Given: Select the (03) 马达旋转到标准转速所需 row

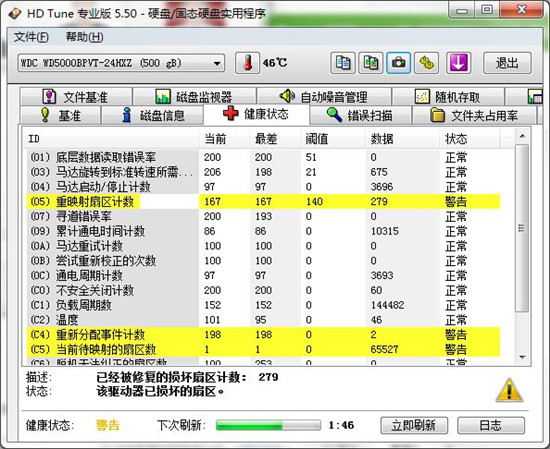Looking at the screenshot, I should pyautogui.click(x=263, y=172).
